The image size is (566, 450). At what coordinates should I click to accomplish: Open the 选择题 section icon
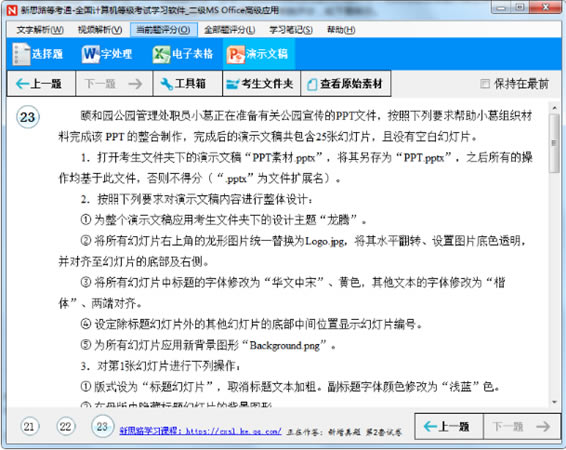[x=38, y=54]
